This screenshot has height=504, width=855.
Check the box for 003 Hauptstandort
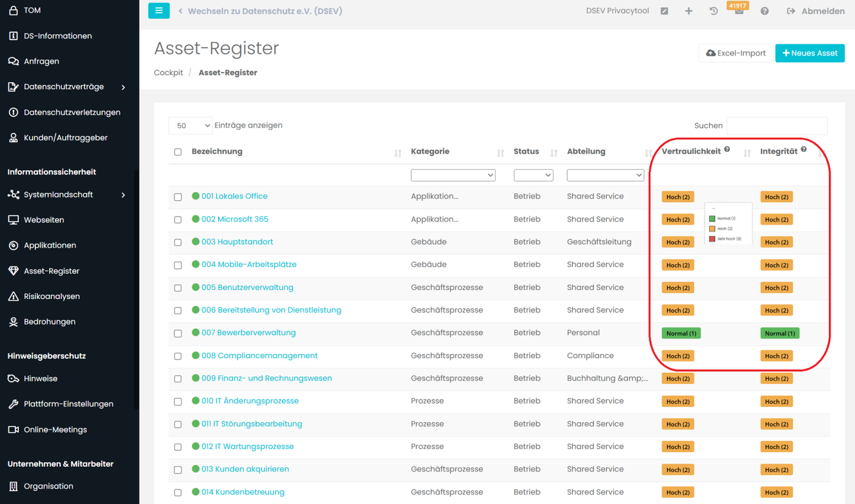[178, 242]
